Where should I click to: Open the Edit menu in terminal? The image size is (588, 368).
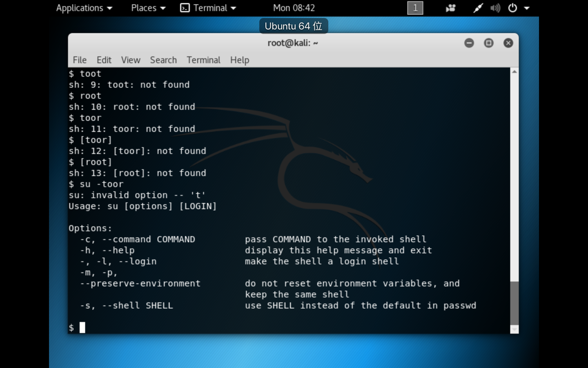click(104, 60)
